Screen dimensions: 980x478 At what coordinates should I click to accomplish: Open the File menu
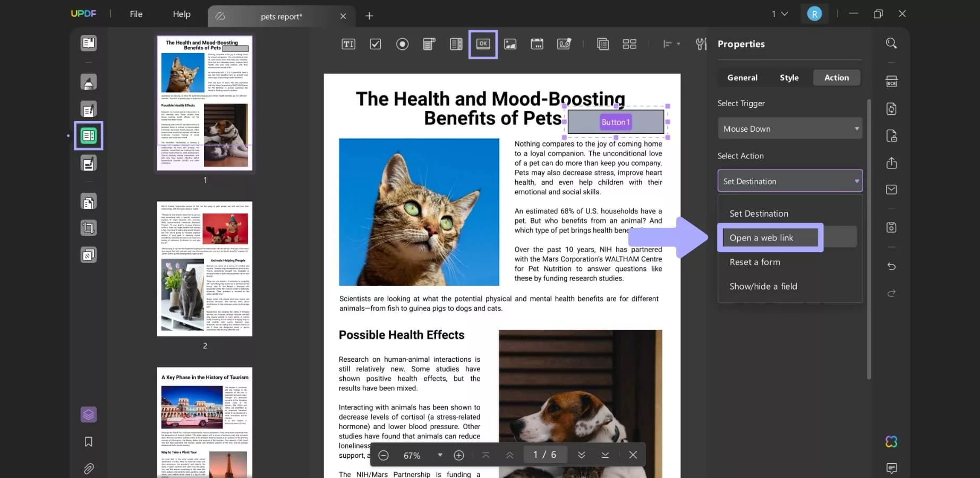136,14
